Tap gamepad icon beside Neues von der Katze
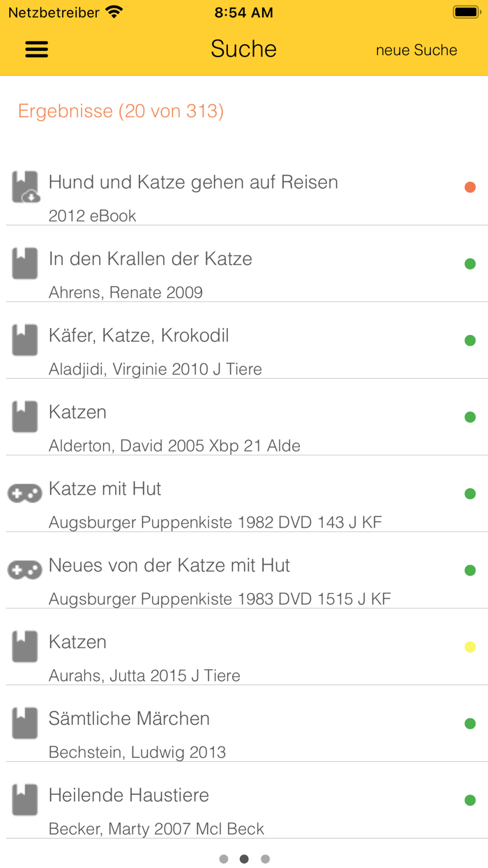Viewport: 488px width, 868px height. coord(25,570)
